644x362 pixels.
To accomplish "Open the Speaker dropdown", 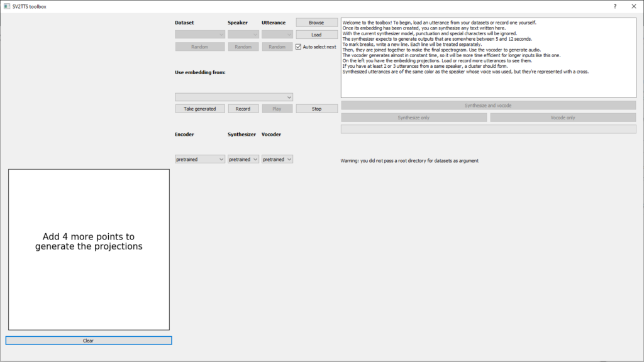I will (243, 35).
